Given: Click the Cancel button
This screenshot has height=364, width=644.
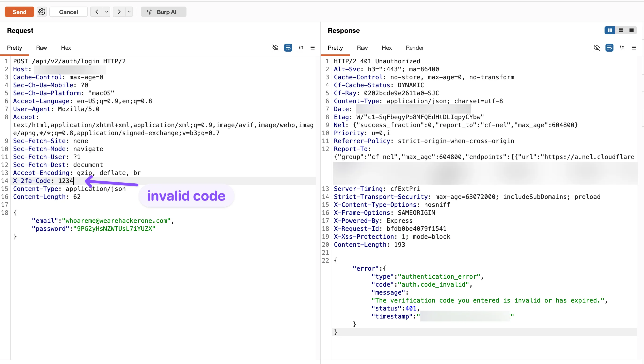Looking at the screenshot, I should pos(68,11).
